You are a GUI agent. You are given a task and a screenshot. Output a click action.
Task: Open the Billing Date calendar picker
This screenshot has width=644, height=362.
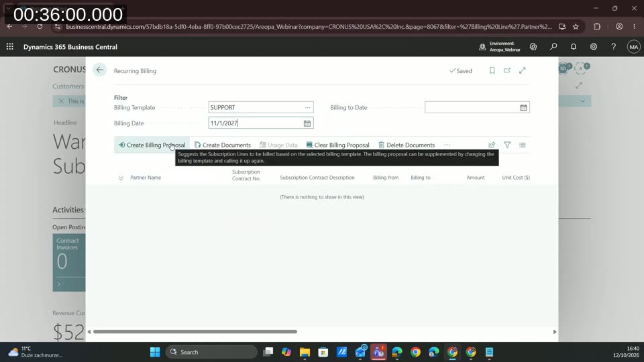307,123
